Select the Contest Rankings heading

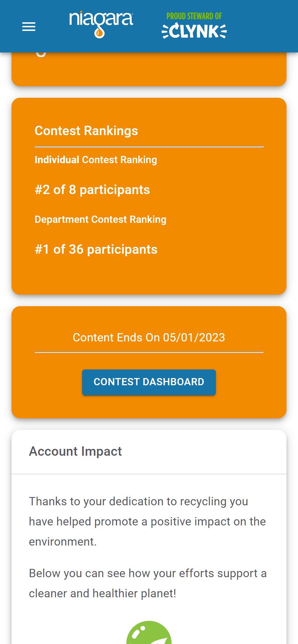pyautogui.click(x=86, y=131)
